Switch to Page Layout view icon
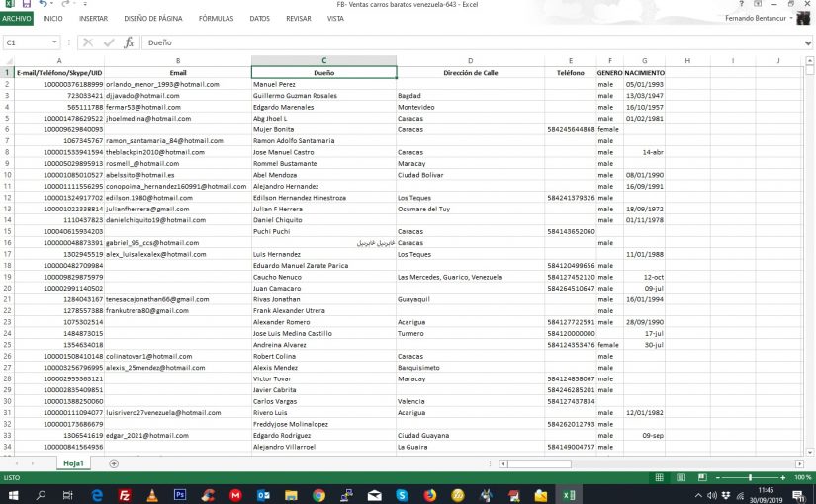This screenshot has width=816, height=504. pyautogui.click(x=680, y=477)
